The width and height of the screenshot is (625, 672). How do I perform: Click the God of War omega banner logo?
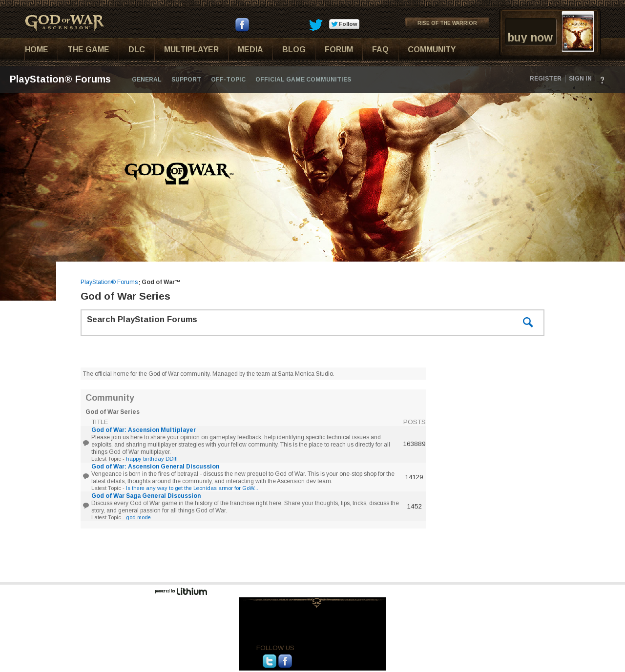click(179, 173)
